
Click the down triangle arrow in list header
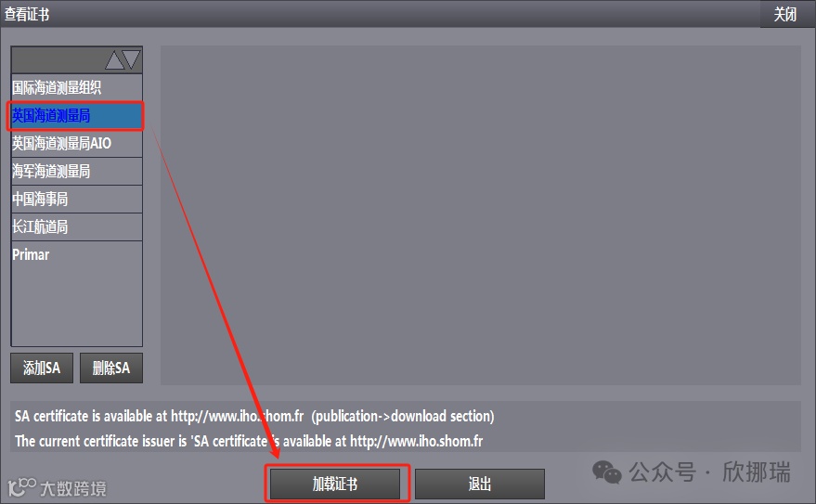(x=131, y=59)
